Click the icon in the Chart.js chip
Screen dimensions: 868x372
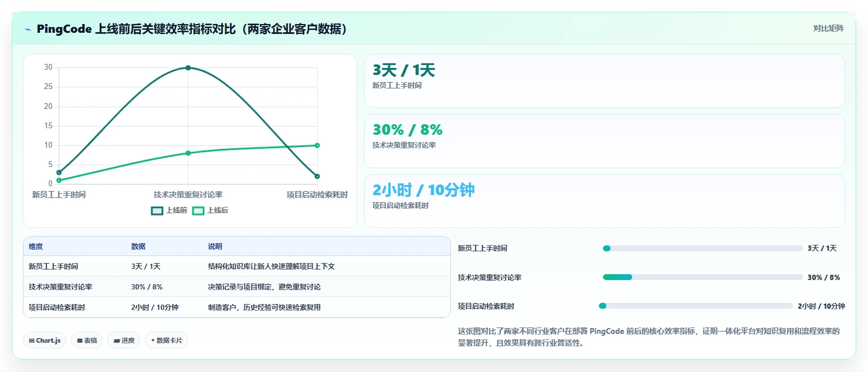click(x=32, y=340)
